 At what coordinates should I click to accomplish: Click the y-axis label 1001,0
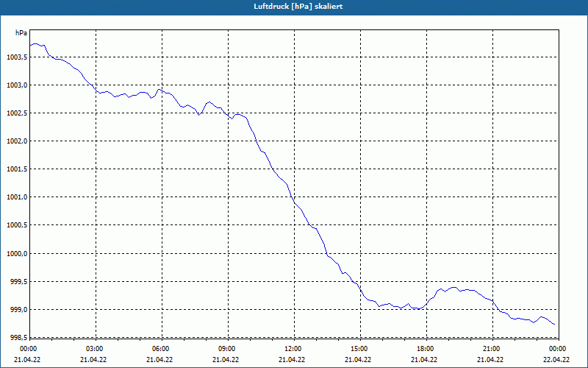tap(17, 197)
